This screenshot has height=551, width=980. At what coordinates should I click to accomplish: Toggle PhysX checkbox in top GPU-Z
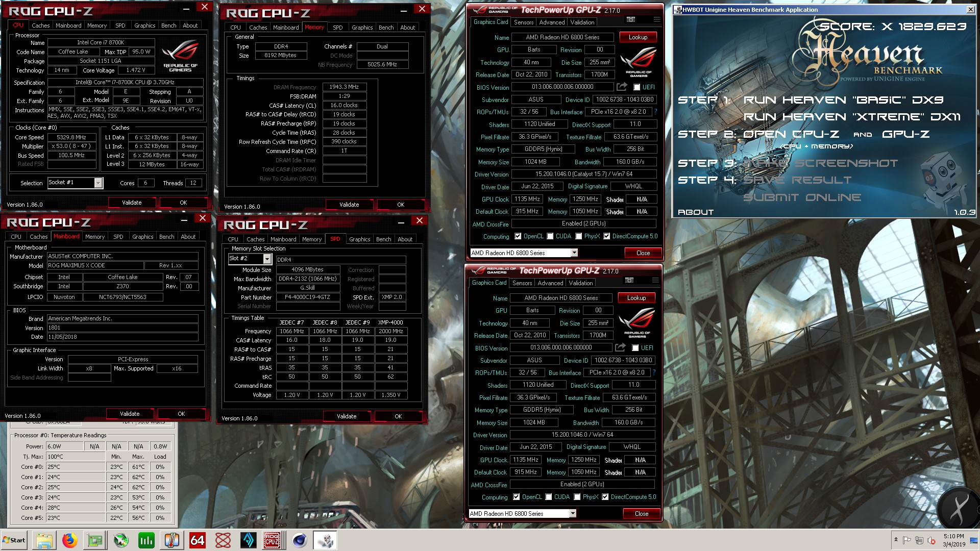tap(579, 236)
